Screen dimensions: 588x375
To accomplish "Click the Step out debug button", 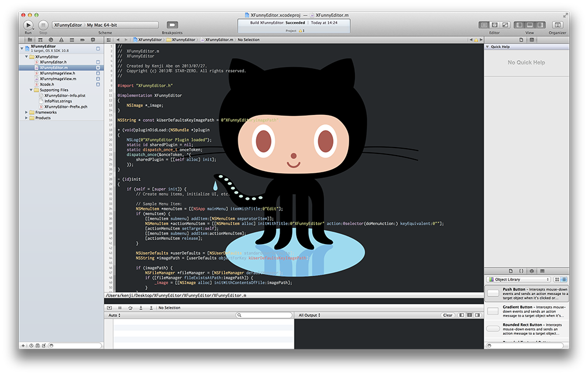I will point(151,308).
